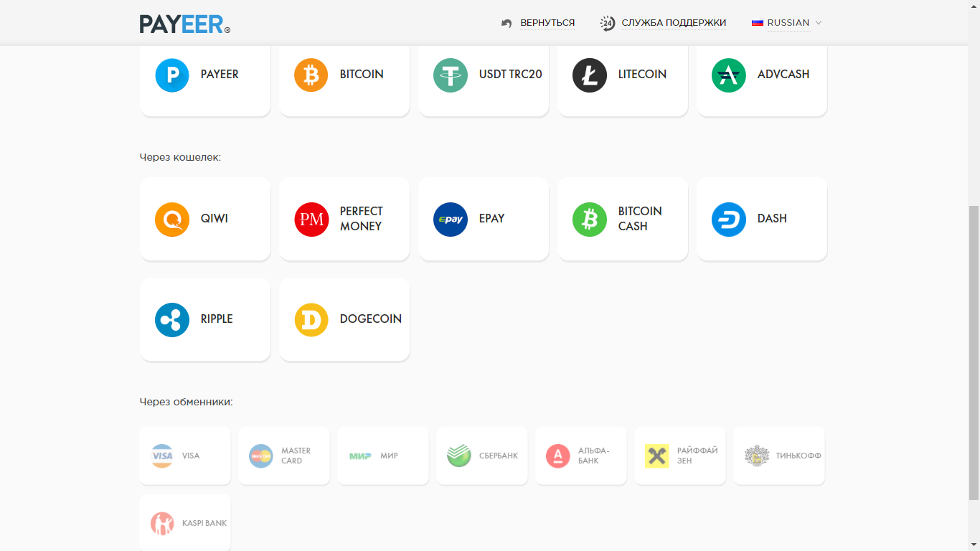Choose the EPAY payment option
This screenshot has width=980, height=551.
[483, 219]
